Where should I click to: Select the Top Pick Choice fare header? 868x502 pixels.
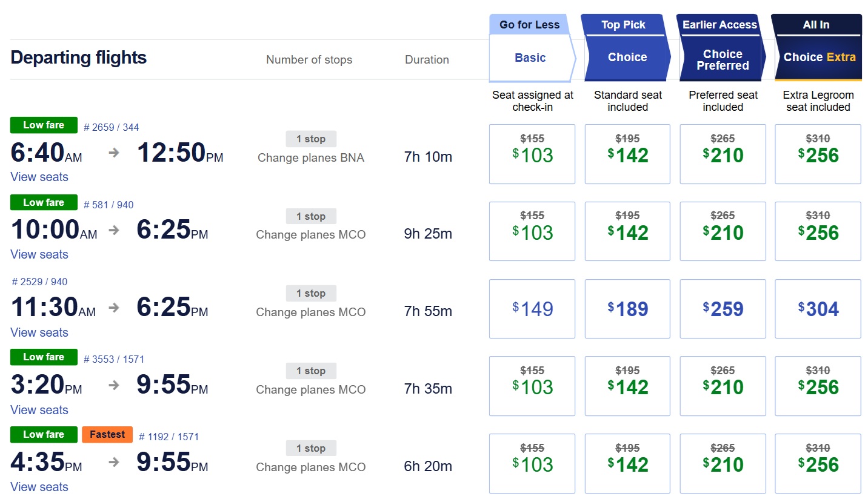(x=627, y=57)
